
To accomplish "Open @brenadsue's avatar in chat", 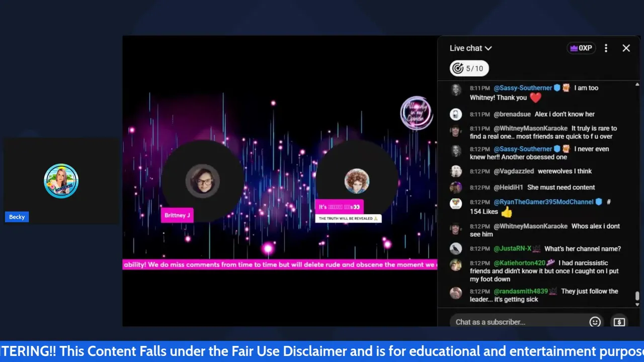I will 456,114.
